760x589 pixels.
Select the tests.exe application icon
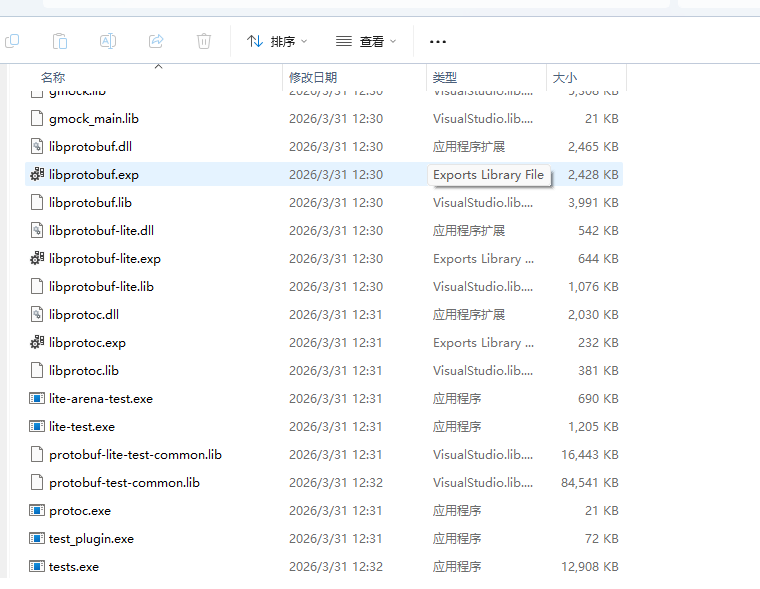coord(37,566)
